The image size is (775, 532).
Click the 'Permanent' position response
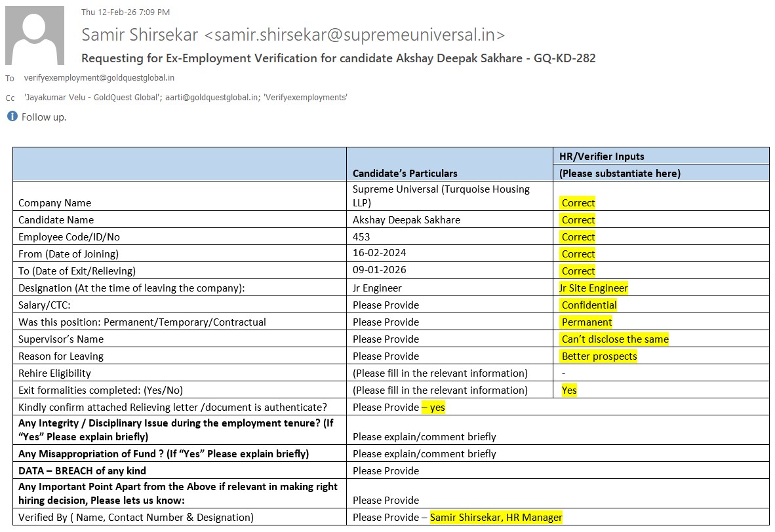click(x=587, y=322)
